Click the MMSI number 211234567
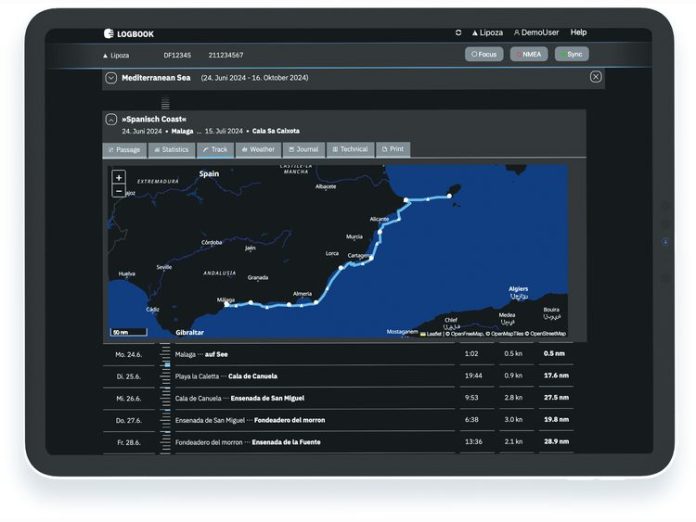Image resolution: width=696 pixels, height=522 pixels. pyautogui.click(x=225, y=55)
